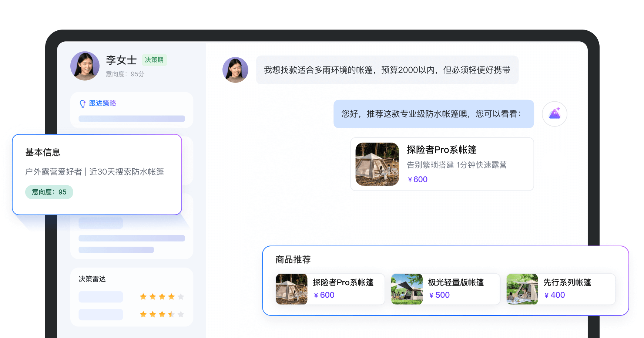This screenshot has height=338, width=644.
Task: Select the 先行系列帐篷 recommendation card
Action: click(x=561, y=289)
